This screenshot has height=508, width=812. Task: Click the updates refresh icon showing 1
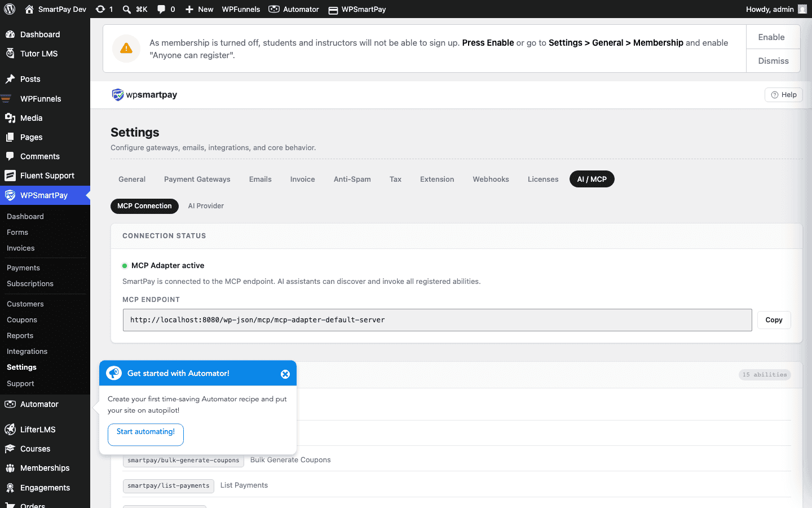point(100,9)
